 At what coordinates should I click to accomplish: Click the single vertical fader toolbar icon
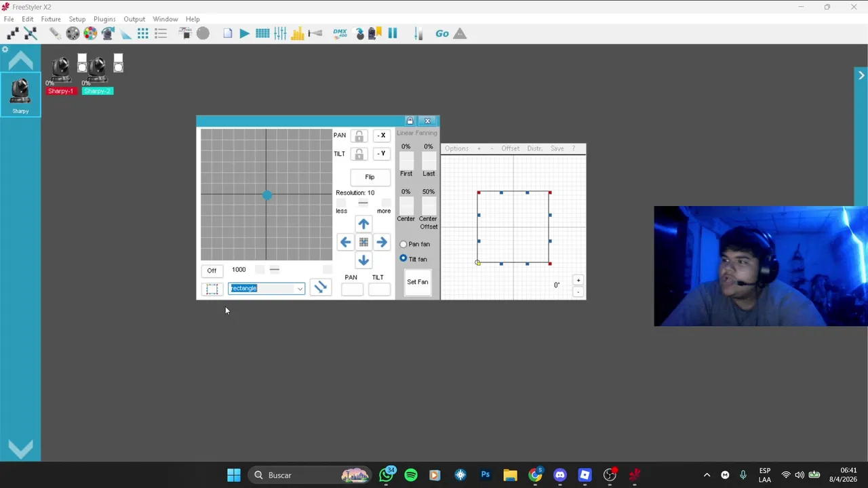(x=418, y=33)
